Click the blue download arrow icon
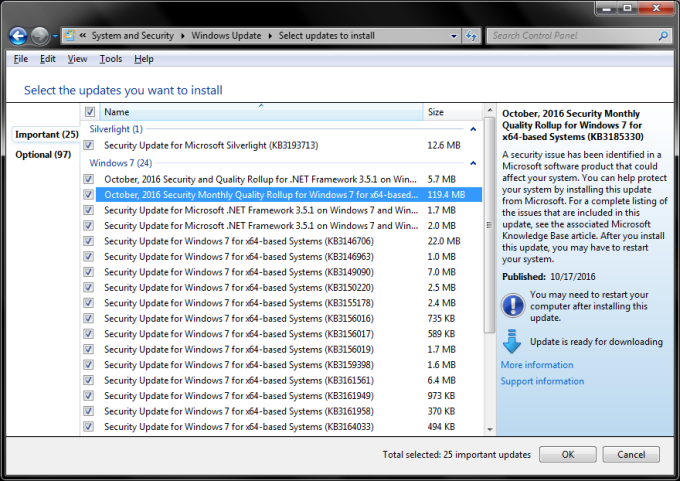The image size is (680, 481). pyautogui.click(x=512, y=342)
